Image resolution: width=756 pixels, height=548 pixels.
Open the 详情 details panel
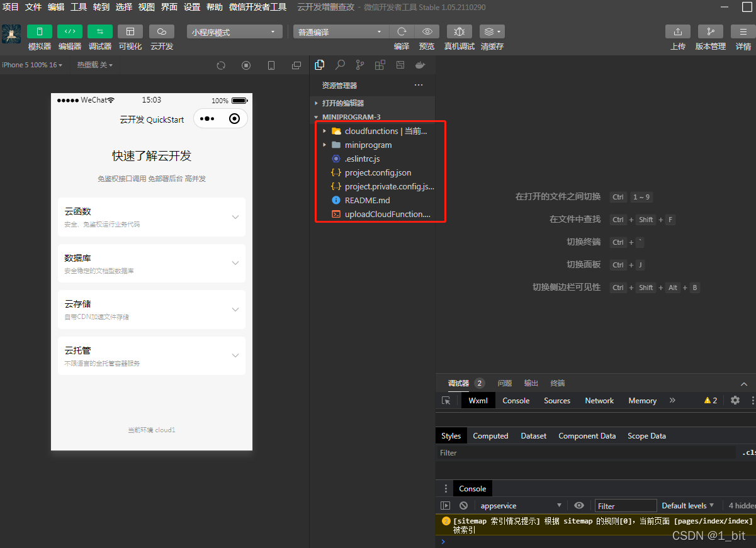coord(743,31)
